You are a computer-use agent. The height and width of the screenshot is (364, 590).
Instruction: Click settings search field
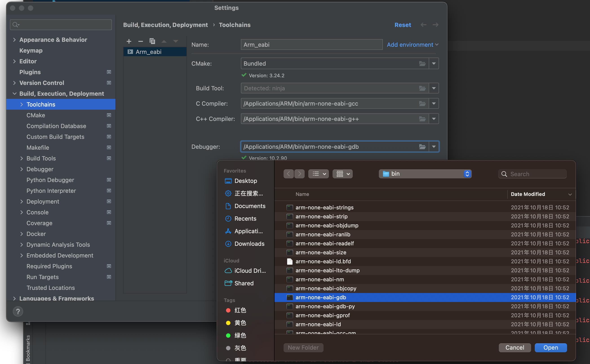(61, 24)
